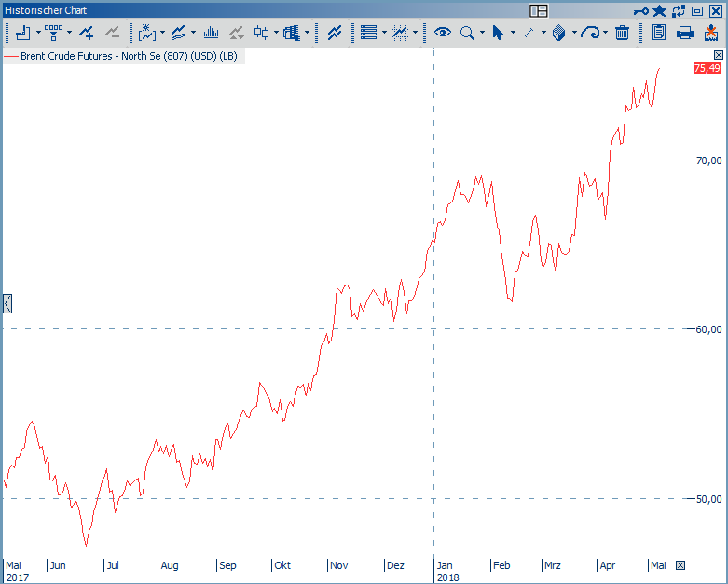Viewport: 728px width, 584px height.
Task: Click the double zigzag comparison chart icon
Action: 335,33
